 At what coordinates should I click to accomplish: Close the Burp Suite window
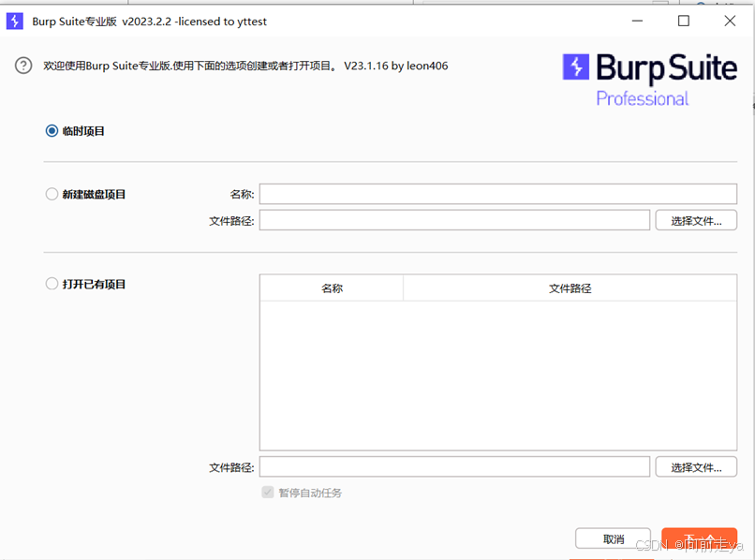[730, 22]
